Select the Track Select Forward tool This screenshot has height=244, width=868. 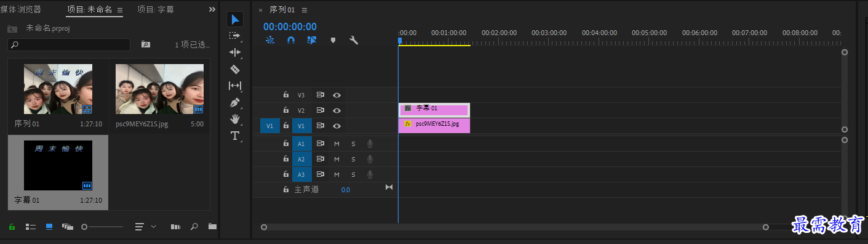235,36
